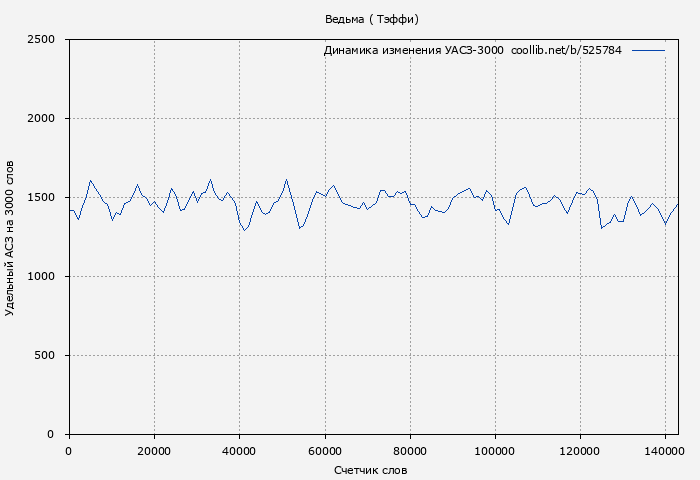Click the 80000 tick label on x-axis

pos(409,452)
